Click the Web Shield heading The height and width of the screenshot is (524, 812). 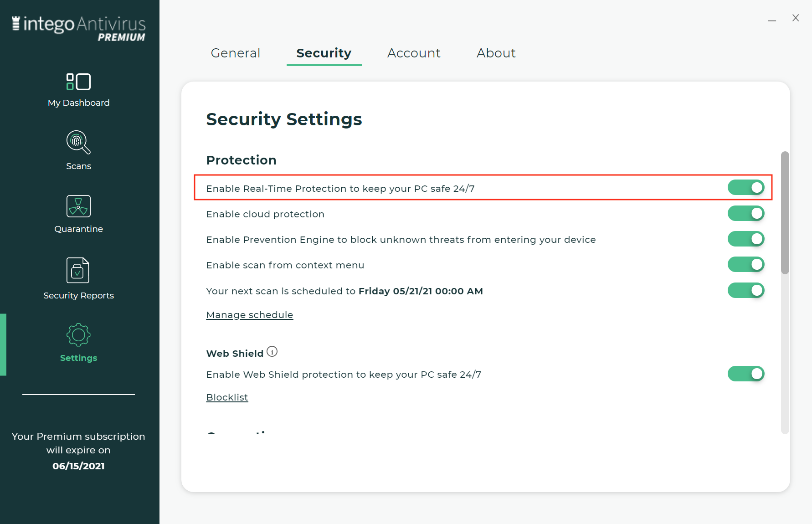(235, 354)
